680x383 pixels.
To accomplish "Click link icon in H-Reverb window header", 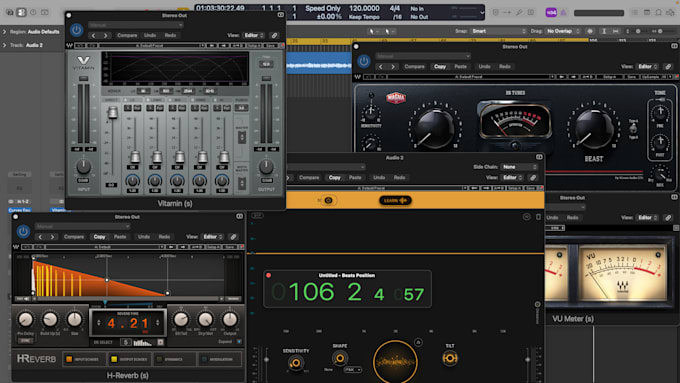I will click(x=233, y=237).
